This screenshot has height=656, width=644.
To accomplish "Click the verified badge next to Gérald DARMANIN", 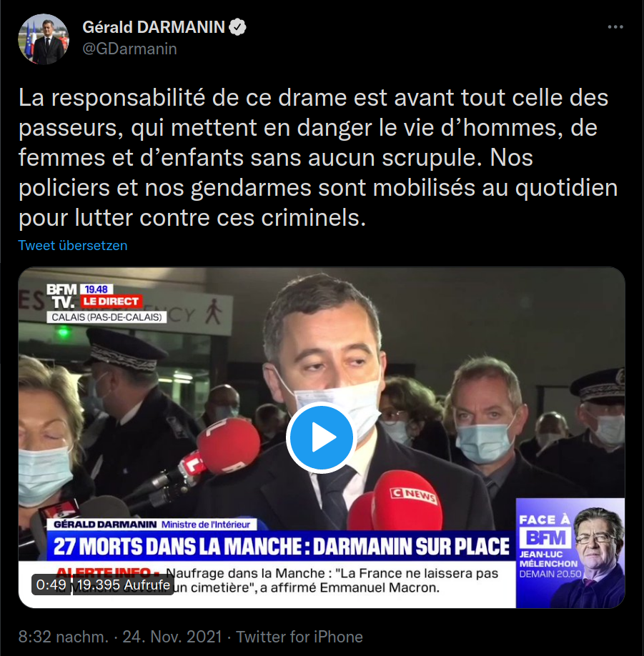I will pos(238,27).
